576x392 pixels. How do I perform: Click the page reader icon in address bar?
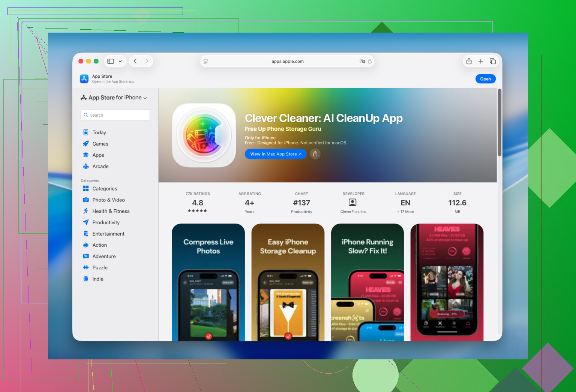click(205, 61)
